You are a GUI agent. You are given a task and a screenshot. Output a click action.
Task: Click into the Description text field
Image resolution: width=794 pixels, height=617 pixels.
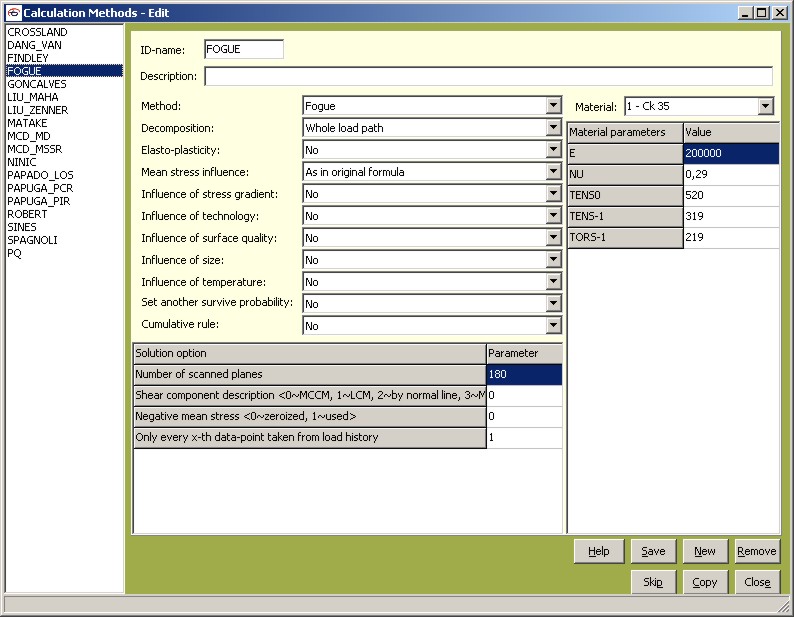pos(489,76)
